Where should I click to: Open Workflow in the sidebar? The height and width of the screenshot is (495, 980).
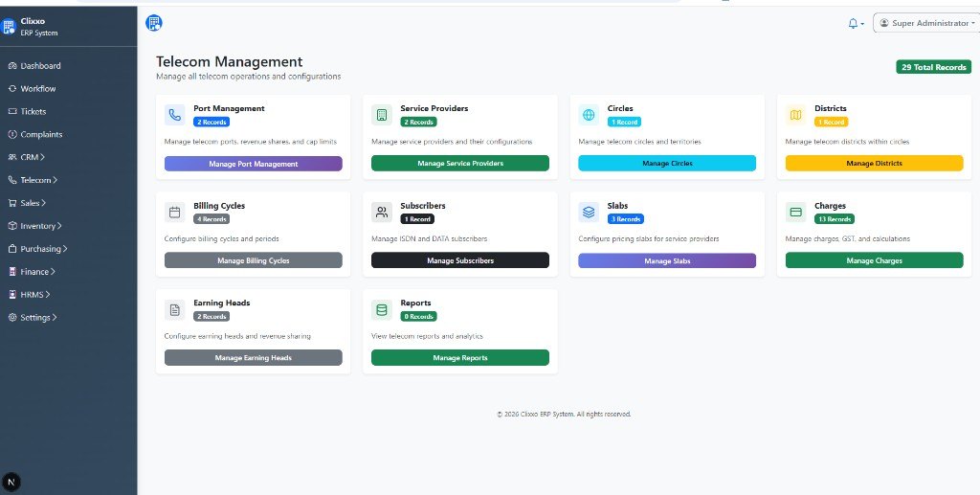point(33,89)
